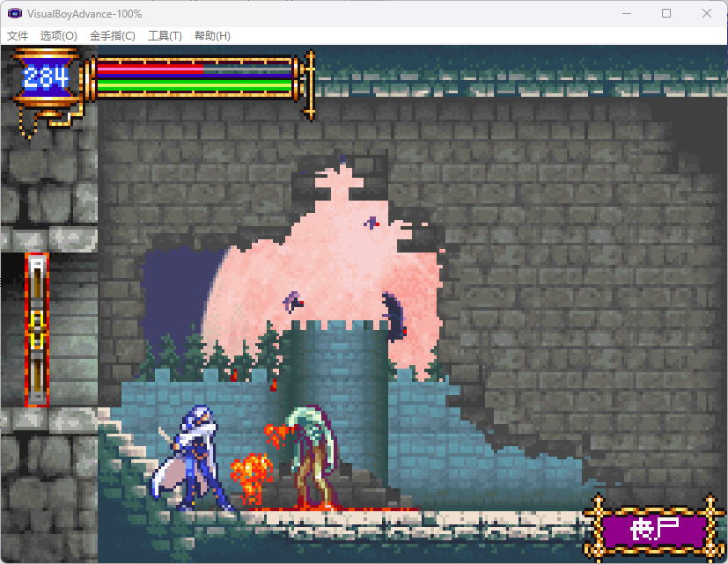Open the 选项(O) menu

click(x=59, y=36)
